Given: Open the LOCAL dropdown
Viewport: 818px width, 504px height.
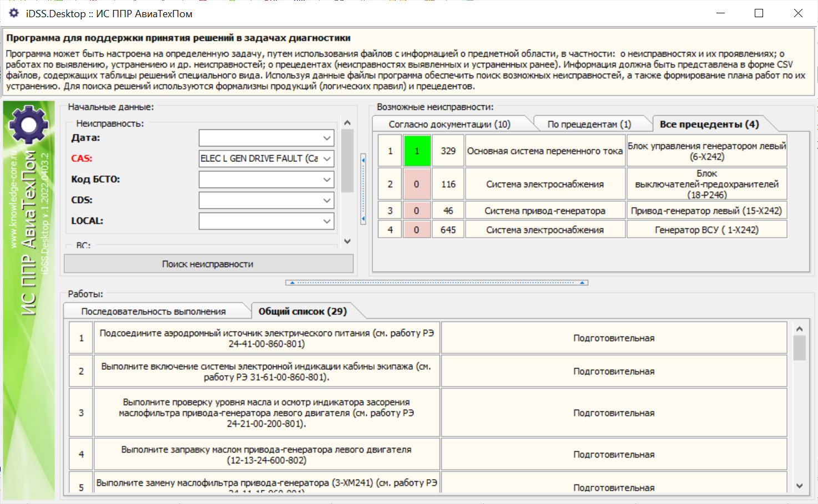Looking at the screenshot, I should click(x=326, y=221).
